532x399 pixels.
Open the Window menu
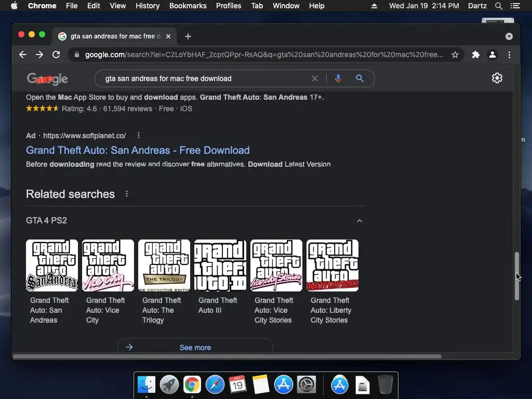point(286,6)
